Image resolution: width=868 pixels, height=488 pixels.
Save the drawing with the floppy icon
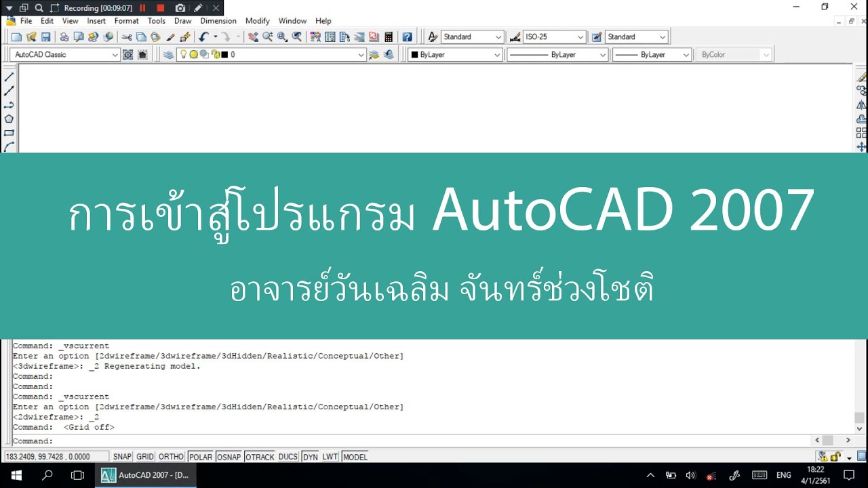click(46, 37)
